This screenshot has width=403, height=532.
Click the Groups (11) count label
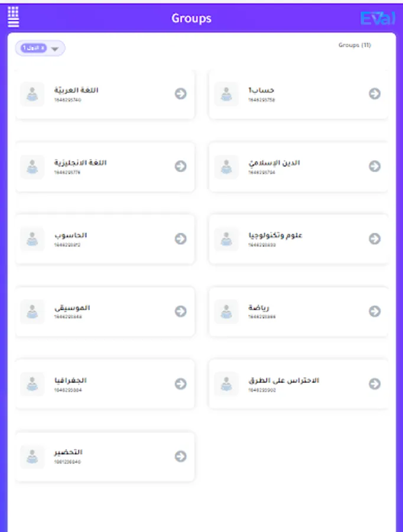point(355,45)
